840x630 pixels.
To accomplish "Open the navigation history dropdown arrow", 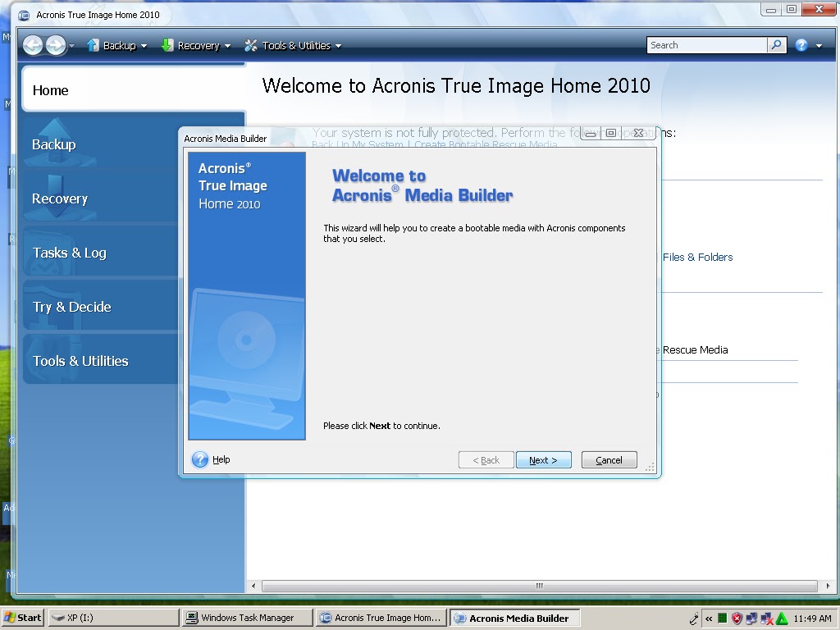I will pos(72,46).
